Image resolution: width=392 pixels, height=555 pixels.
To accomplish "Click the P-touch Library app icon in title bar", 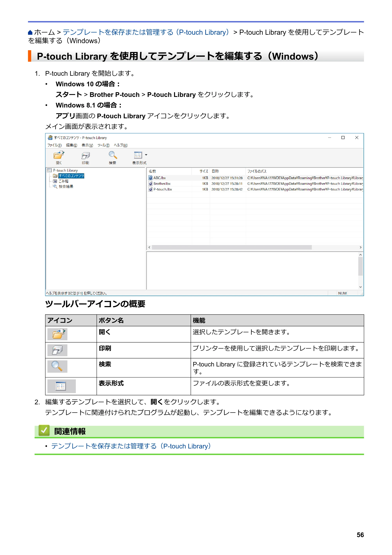I will pos(50,138).
